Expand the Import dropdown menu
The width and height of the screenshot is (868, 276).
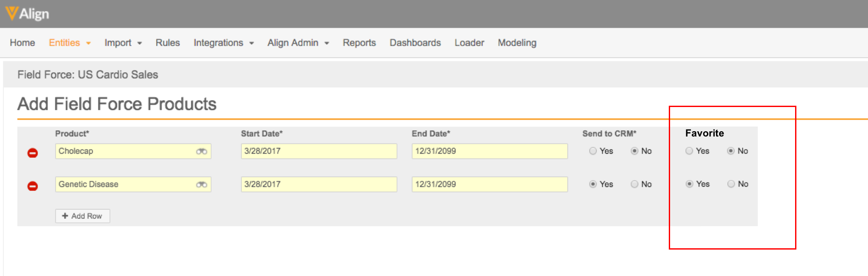coord(123,43)
